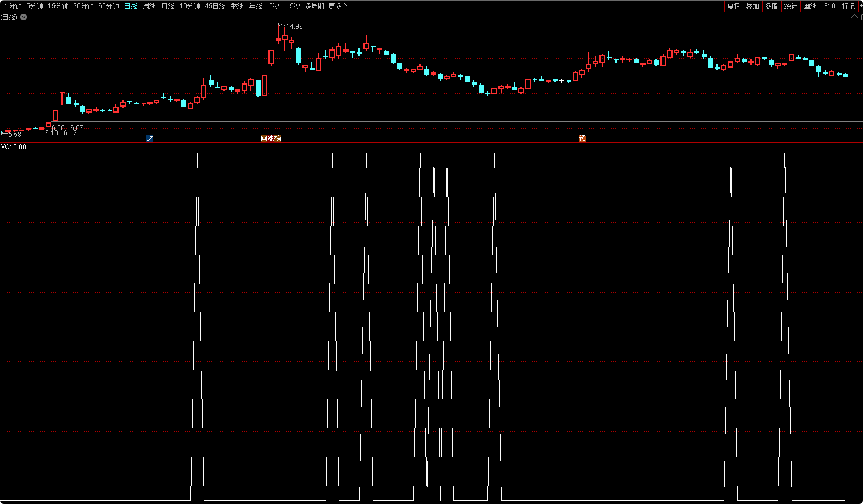Open the (日线) period dropdown arrow
This screenshot has width=863, height=504.
click(x=24, y=18)
